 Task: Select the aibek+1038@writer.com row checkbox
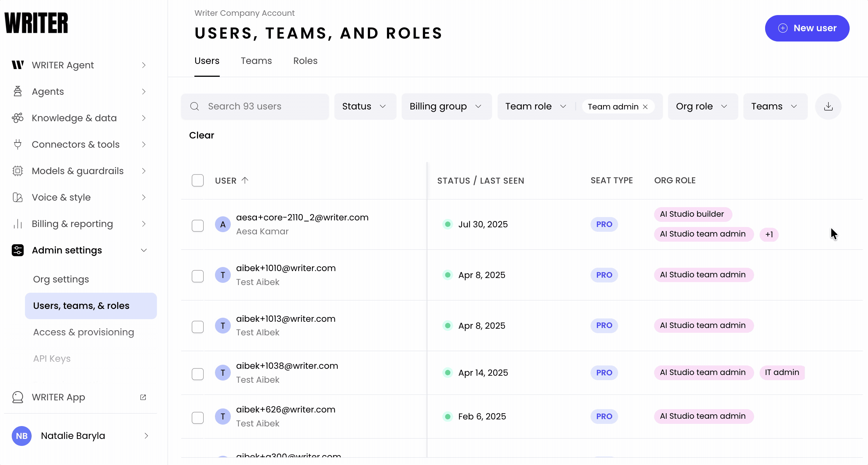click(x=198, y=374)
